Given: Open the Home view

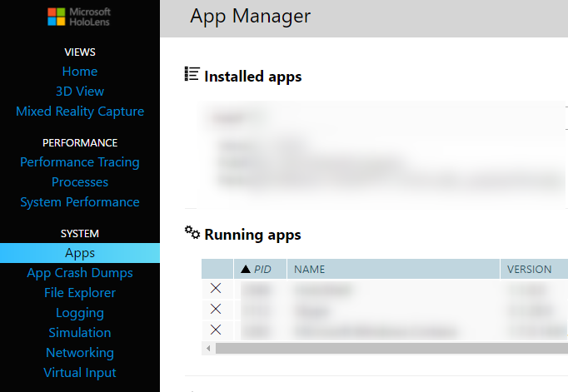Looking at the screenshot, I should tap(80, 72).
